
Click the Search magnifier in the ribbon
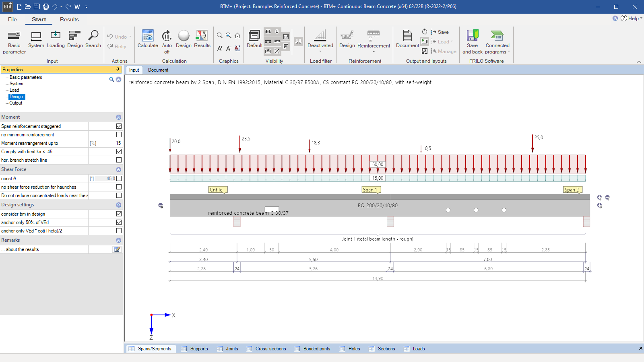click(93, 39)
